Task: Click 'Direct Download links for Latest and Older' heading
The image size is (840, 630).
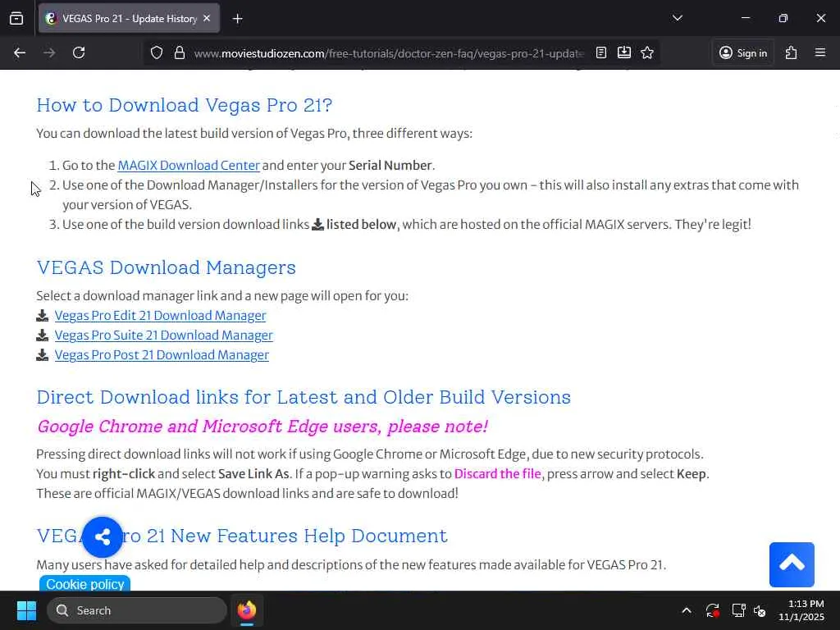Action: [x=304, y=397]
